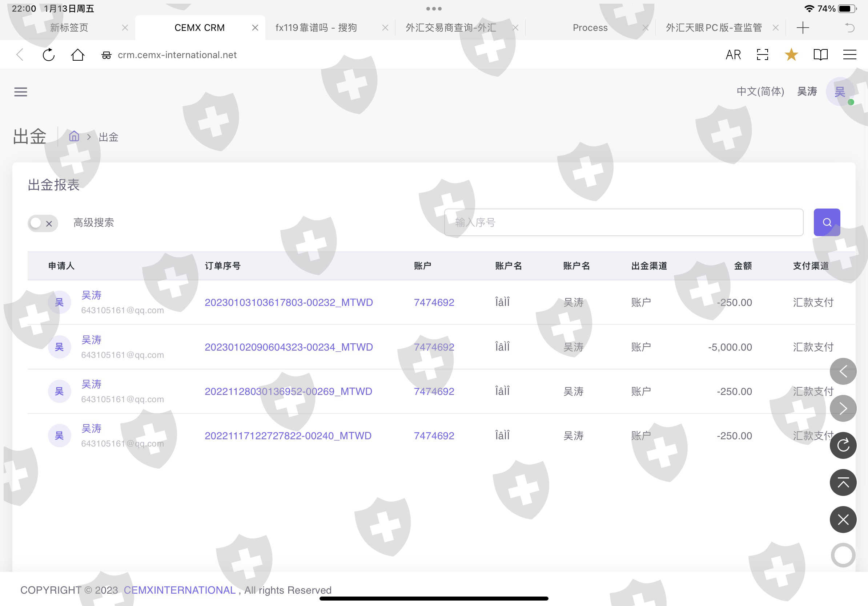Click the purple search button
This screenshot has height=606, width=868.
point(827,222)
